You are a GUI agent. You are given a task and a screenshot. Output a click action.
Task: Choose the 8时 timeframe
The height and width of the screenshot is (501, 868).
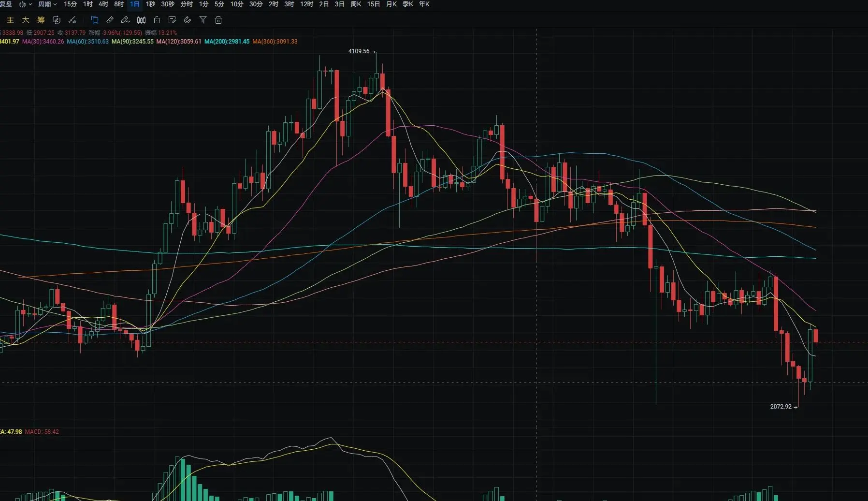119,4
